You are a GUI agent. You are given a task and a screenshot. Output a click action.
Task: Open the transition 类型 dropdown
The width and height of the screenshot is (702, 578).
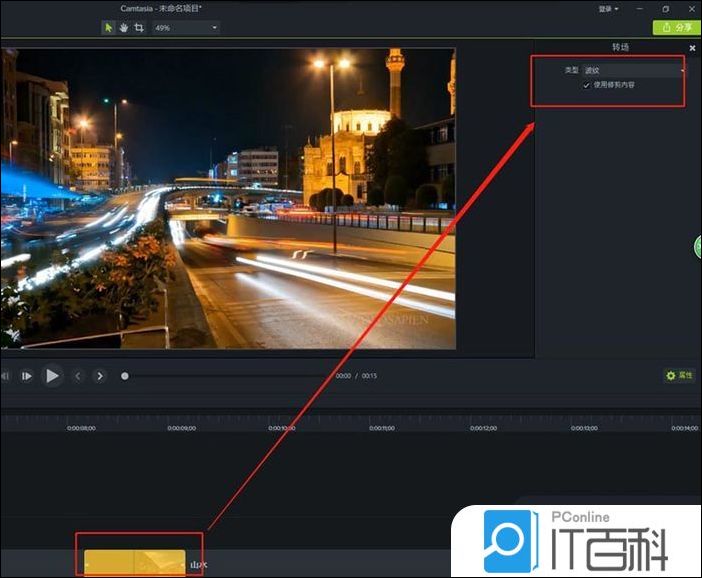[x=634, y=70]
